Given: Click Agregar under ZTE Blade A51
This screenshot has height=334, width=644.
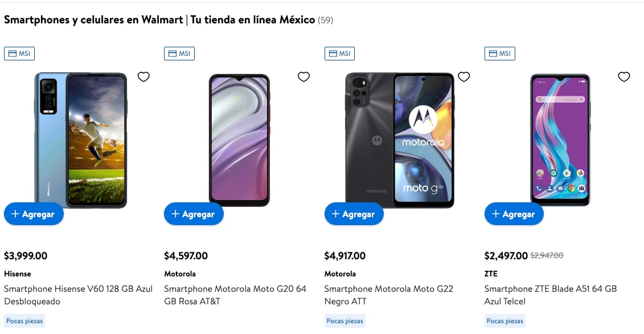Looking at the screenshot, I should coord(514,214).
